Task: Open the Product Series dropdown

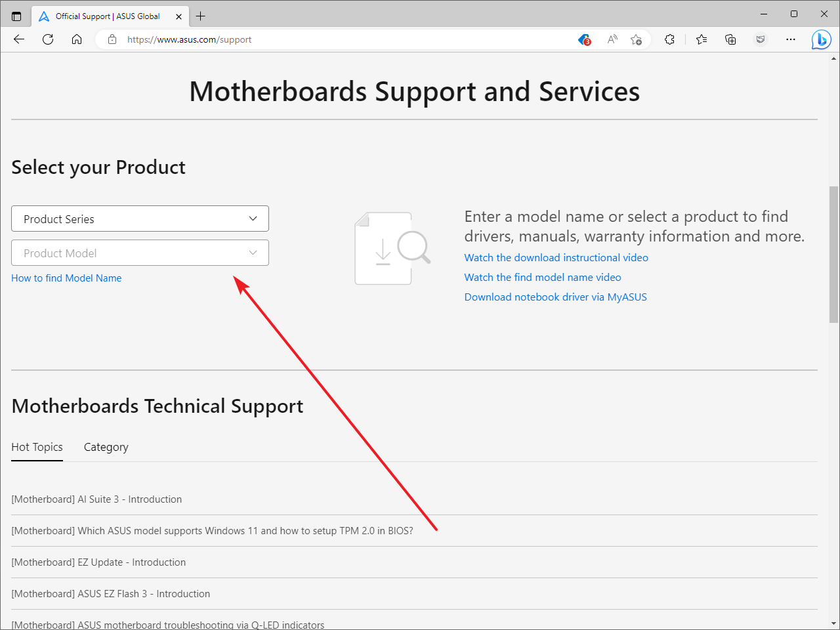Action: click(140, 219)
